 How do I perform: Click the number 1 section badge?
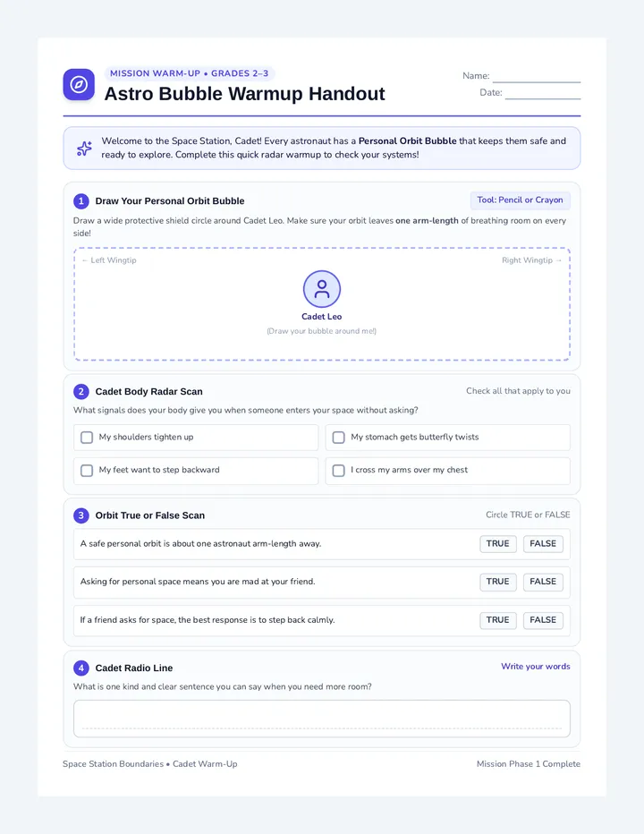pyautogui.click(x=80, y=201)
